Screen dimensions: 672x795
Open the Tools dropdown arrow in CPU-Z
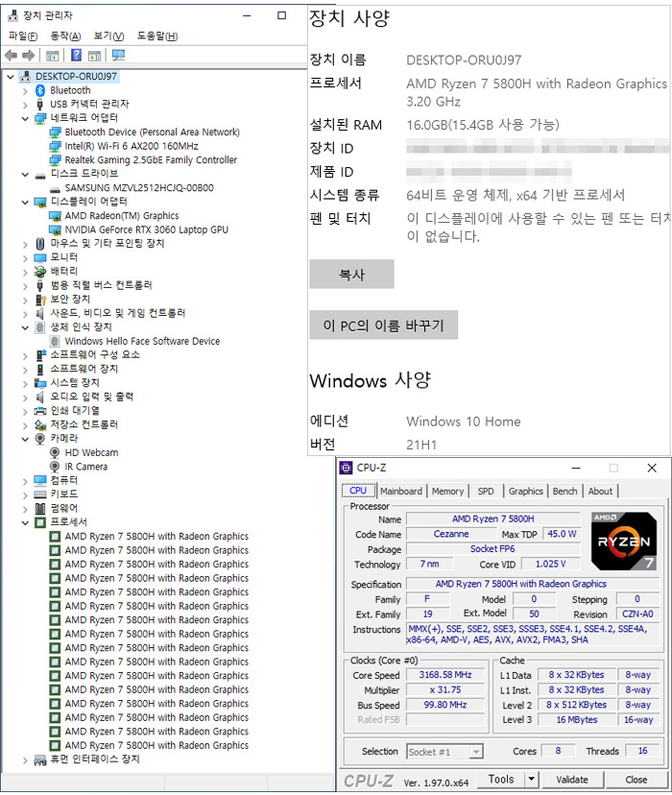[531, 779]
